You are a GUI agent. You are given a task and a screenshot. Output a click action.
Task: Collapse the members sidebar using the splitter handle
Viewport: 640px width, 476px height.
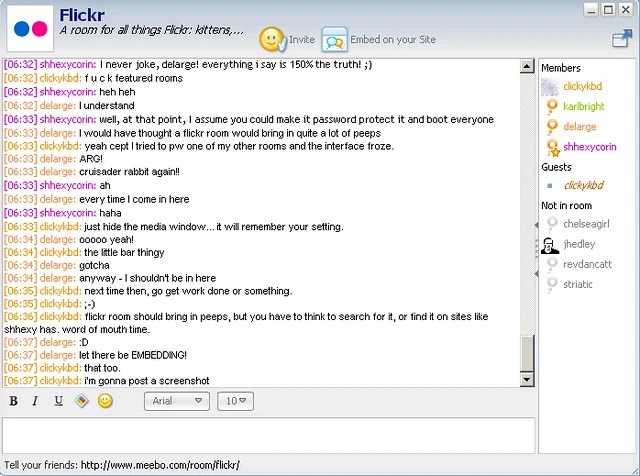point(537,249)
